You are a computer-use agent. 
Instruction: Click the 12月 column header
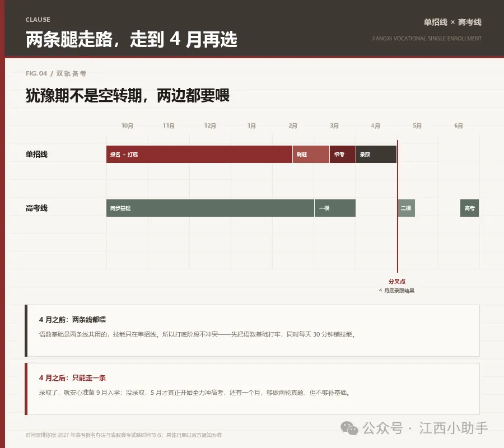coord(210,125)
